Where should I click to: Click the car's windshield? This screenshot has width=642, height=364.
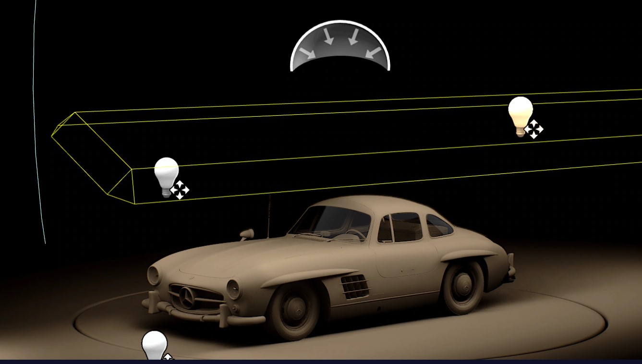(x=331, y=222)
